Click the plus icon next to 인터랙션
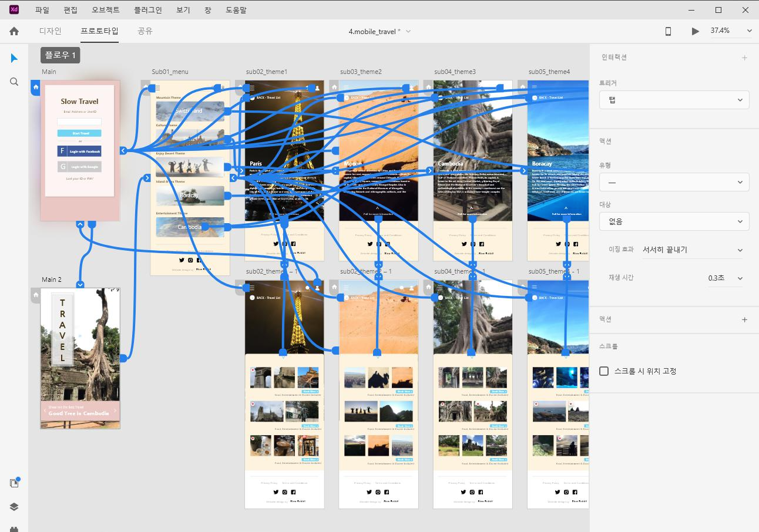Screen dimensions: 759x532 tap(744, 58)
